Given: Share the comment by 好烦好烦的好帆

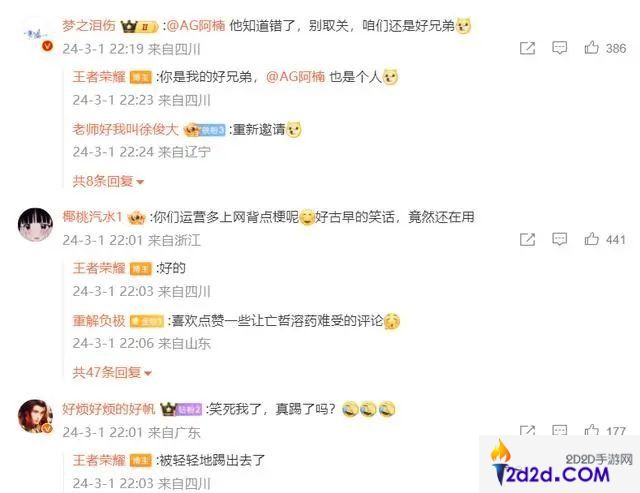Looking at the screenshot, I should tap(527, 431).
